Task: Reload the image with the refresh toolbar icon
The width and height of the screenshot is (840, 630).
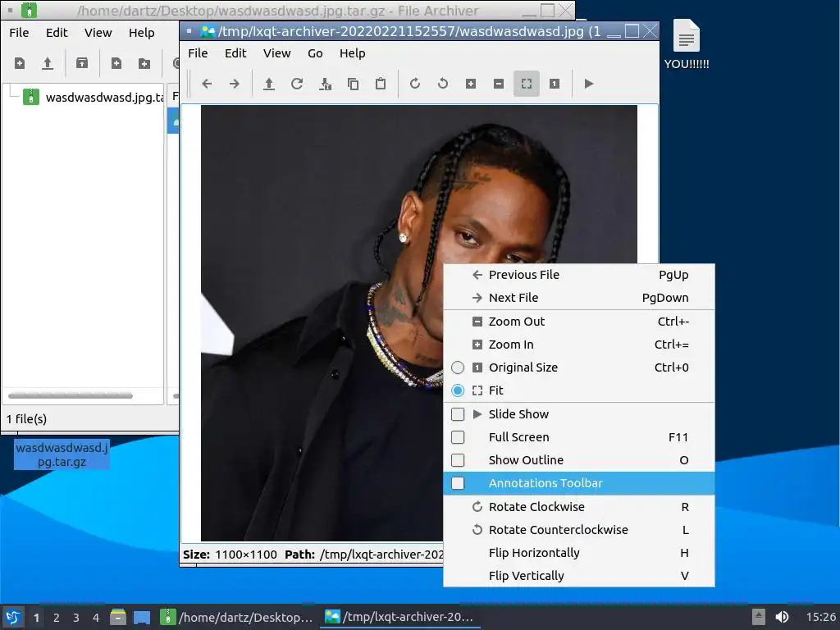Action: [x=297, y=84]
